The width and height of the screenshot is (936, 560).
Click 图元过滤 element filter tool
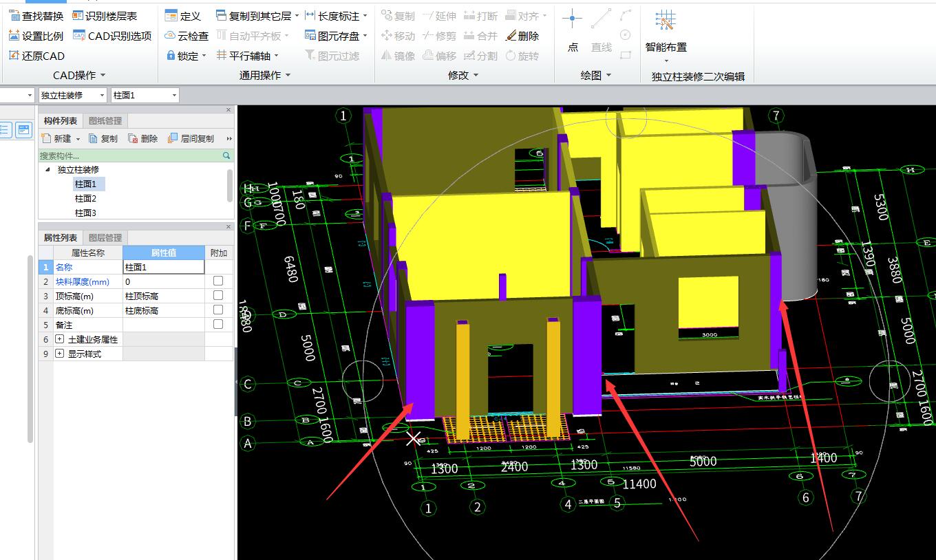click(x=332, y=56)
